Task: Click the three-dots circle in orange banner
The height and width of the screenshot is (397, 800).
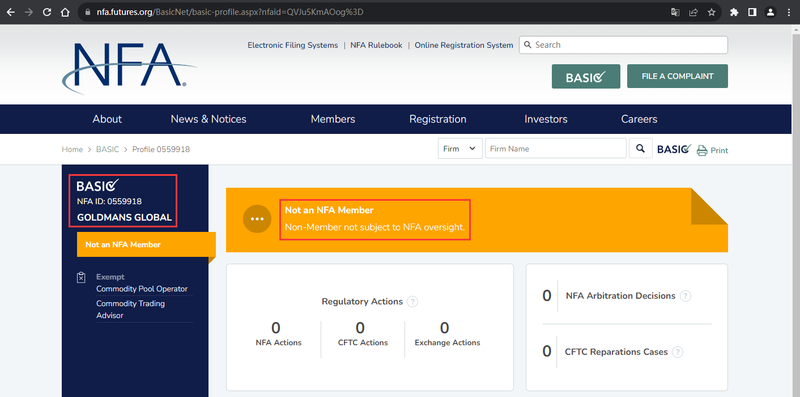Action: [257, 219]
